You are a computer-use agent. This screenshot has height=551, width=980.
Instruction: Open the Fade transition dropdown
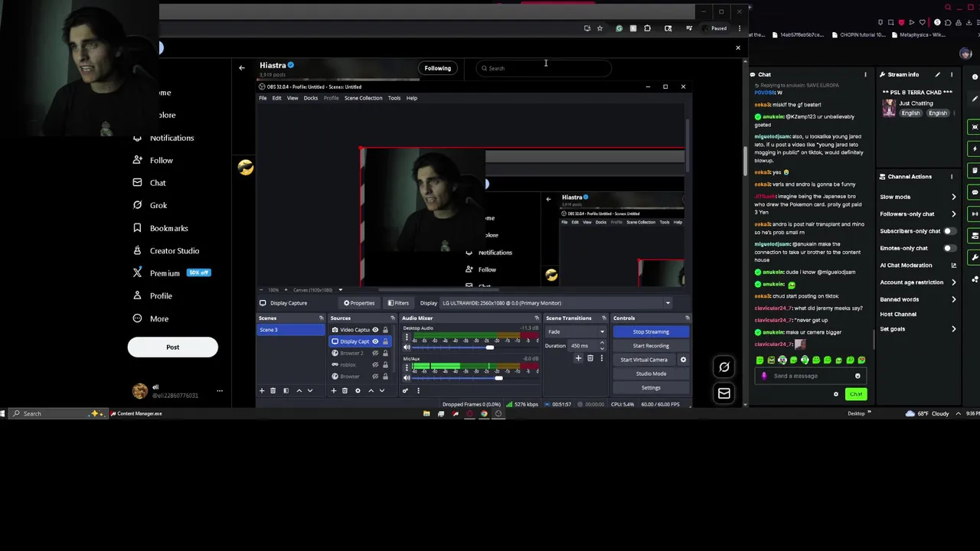point(576,332)
